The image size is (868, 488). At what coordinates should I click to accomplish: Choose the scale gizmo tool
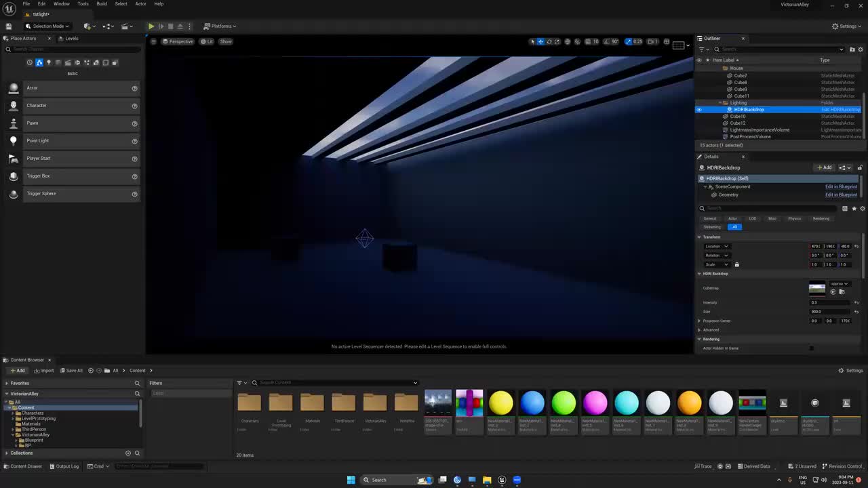(557, 41)
